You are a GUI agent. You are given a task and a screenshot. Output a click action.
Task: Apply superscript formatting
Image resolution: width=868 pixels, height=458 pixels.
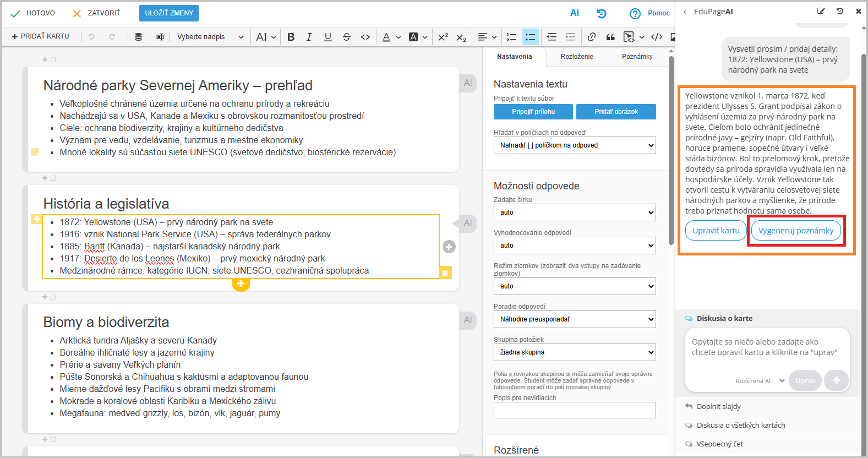tap(443, 37)
